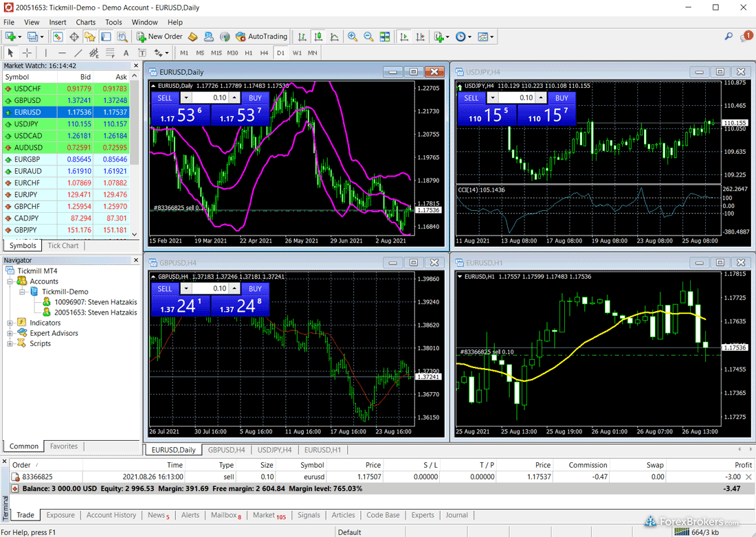The width and height of the screenshot is (756, 537).
Task: Open volume dropdown on EURUSD Daily chart
Action: [x=184, y=98]
